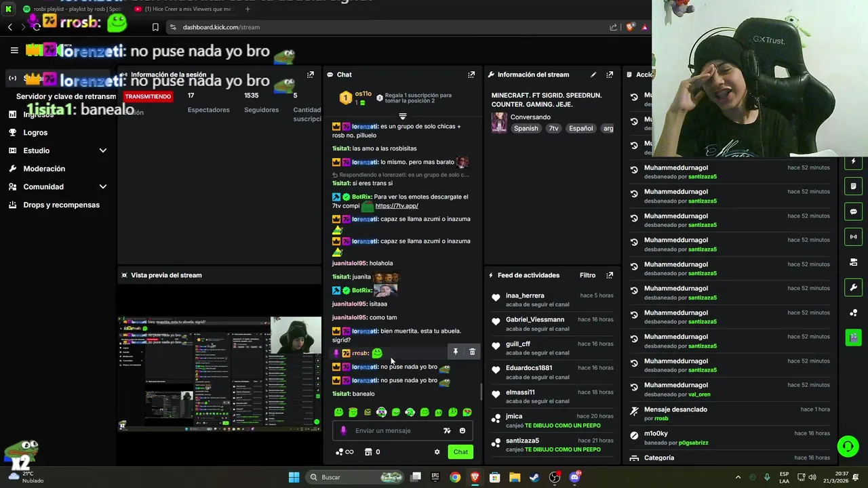Click the channel points icon in right rail
The image size is (868, 488).
854,312
